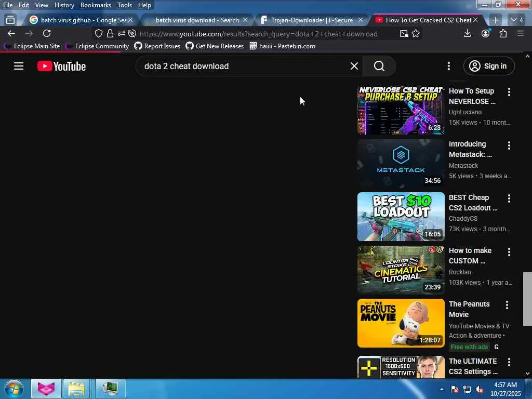Go forward one page in Firefox

[29, 33]
